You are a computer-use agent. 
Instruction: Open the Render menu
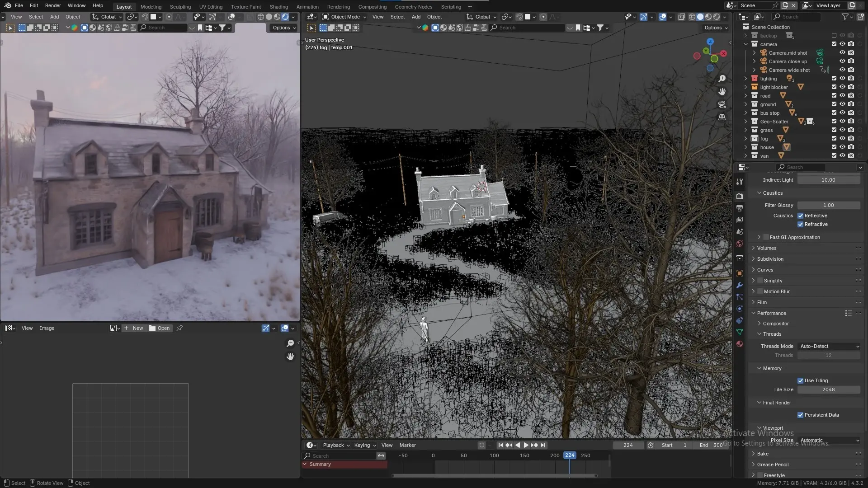tap(53, 5)
